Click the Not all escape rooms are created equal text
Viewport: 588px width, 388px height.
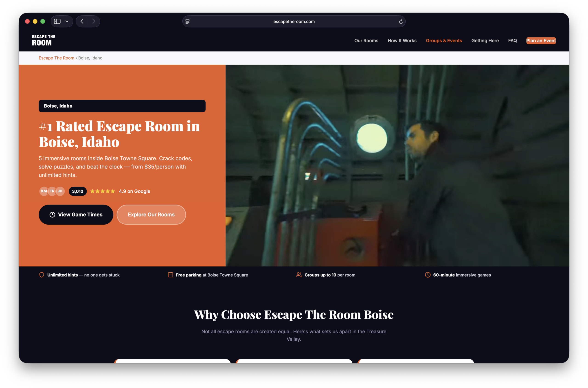[294, 335]
